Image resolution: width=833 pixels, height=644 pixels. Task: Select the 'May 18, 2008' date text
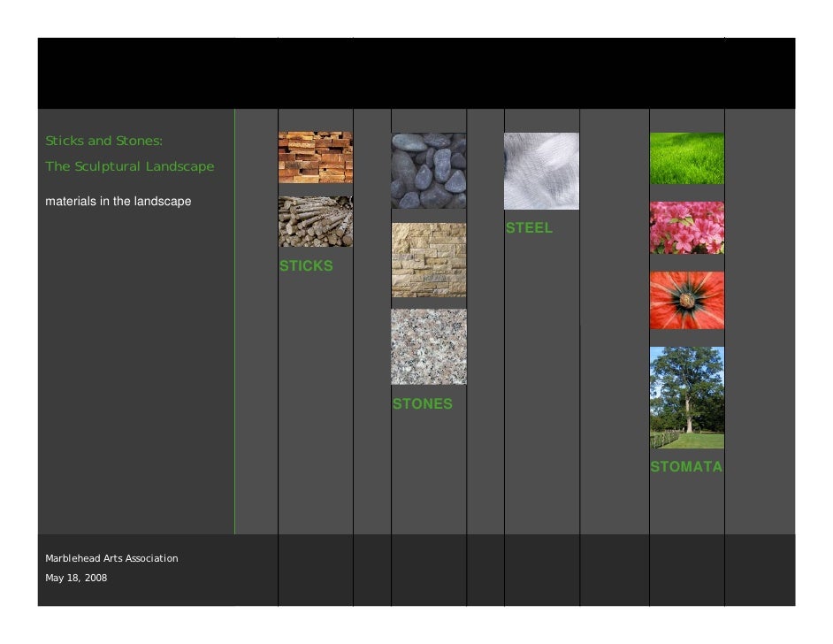click(x=76, y=578)
